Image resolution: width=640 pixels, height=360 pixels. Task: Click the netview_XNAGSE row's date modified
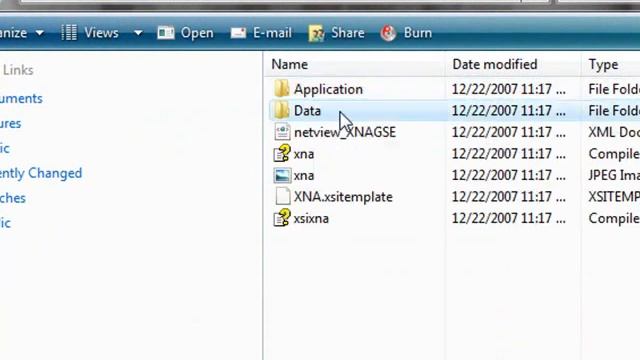(x=509, y=133)
